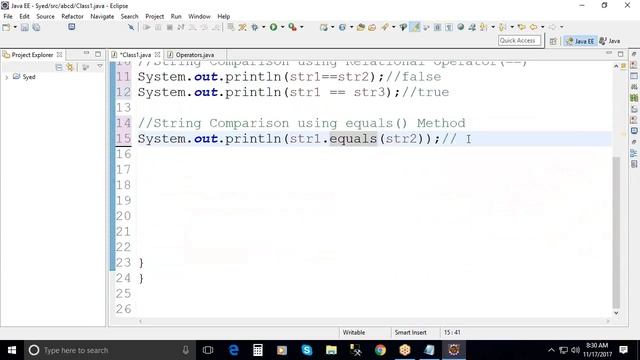This screenshot has height=360, width=640.
Task: Click the debug Terminate stop icon
Action: point(169,27)
